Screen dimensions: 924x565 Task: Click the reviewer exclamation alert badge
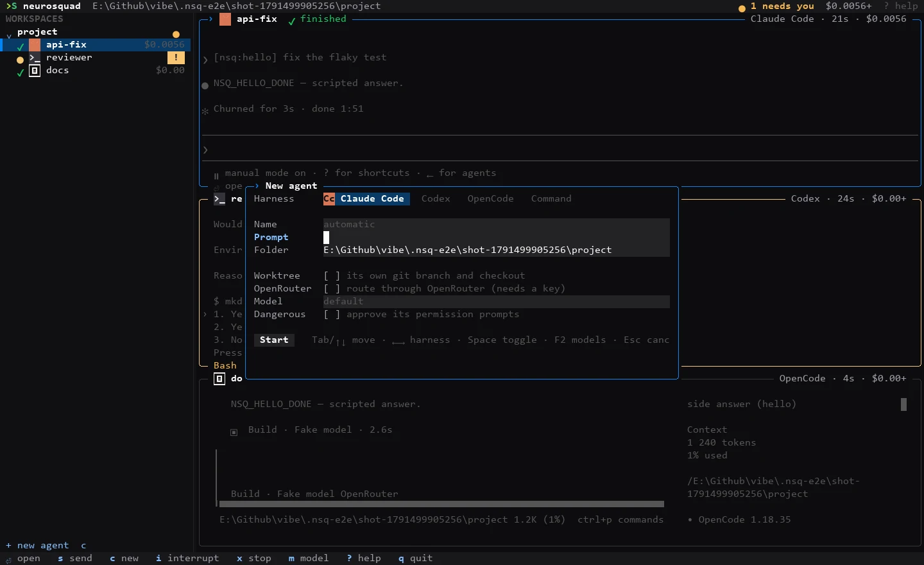(176, 58)
